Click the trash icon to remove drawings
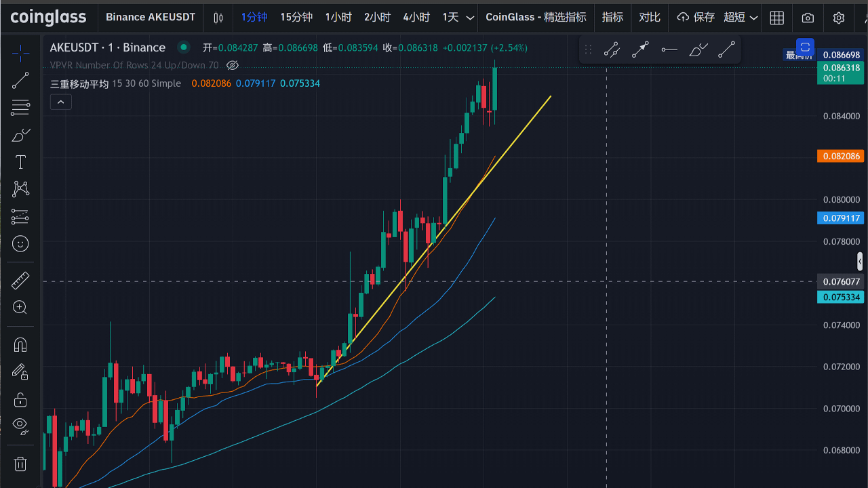The width and height of the screenshot is (868, 488). (x=20, y=464)
